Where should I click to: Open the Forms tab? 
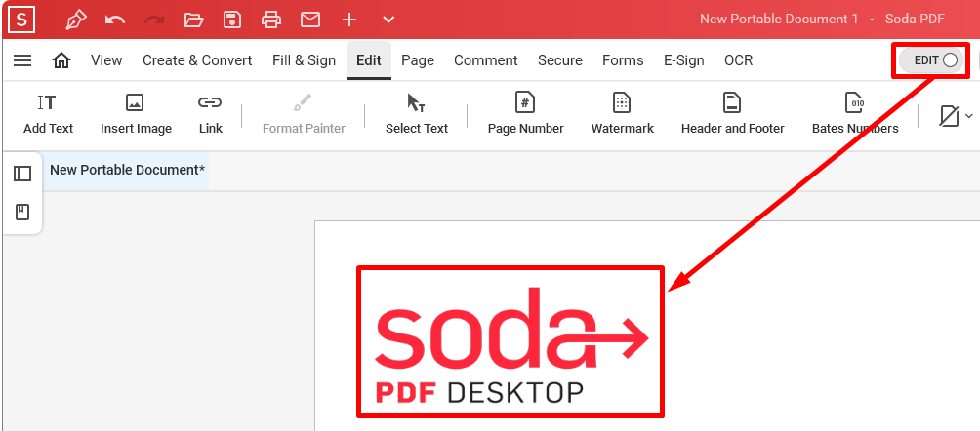point(623,60)
